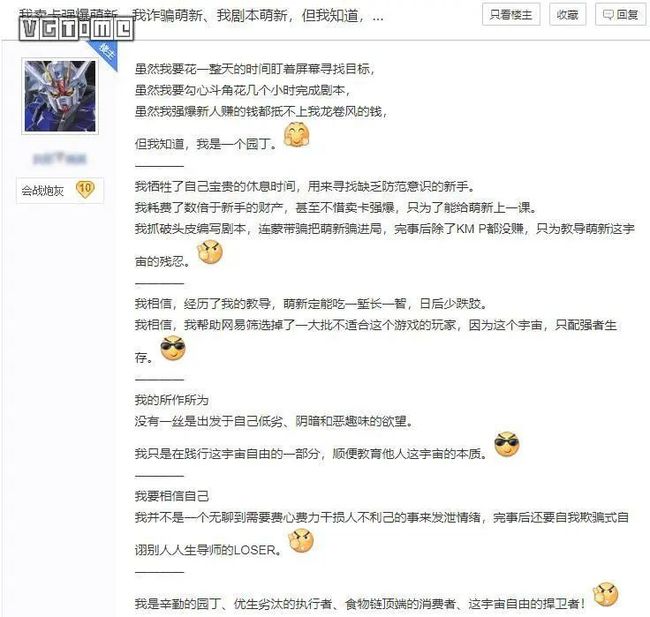Click the line 我的所作所为
Screen dimensions: 650x617
pyautogui.click(x=171, y=400)
